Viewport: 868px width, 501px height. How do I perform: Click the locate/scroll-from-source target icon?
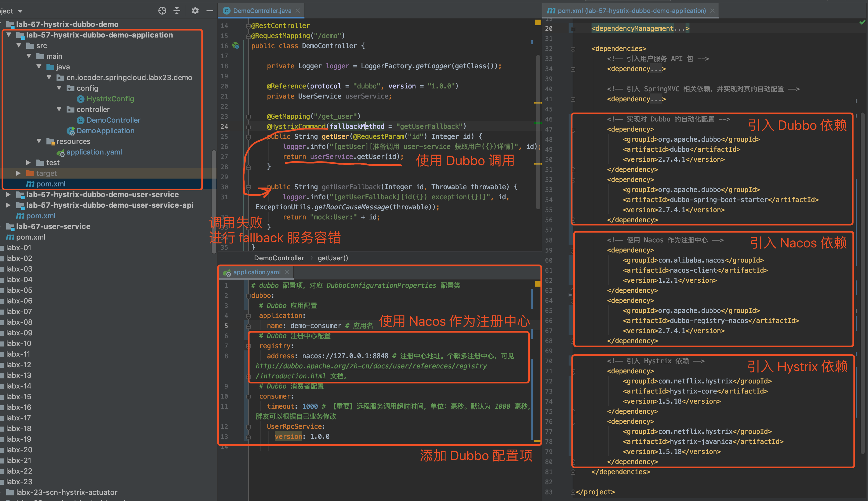[x=162, y=11]
